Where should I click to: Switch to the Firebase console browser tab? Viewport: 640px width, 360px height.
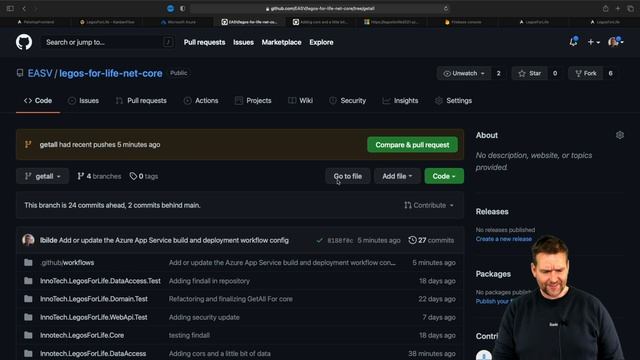[463, 22]
